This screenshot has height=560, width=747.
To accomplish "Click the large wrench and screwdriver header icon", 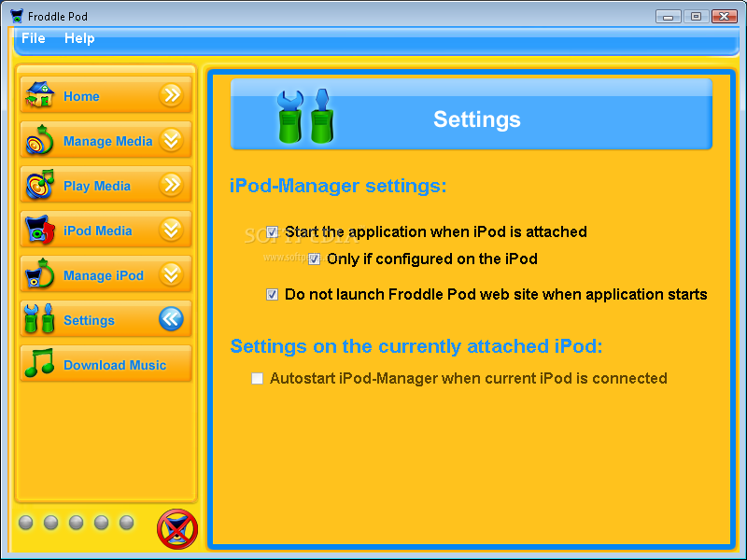I will 305,116.
